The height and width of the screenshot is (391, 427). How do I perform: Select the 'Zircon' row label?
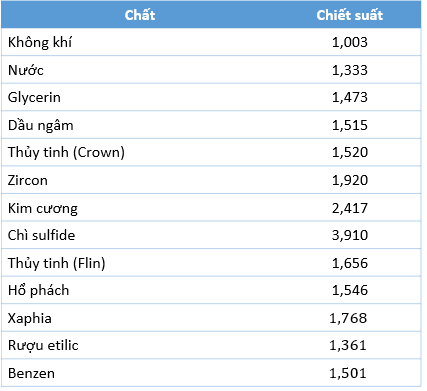28,180
